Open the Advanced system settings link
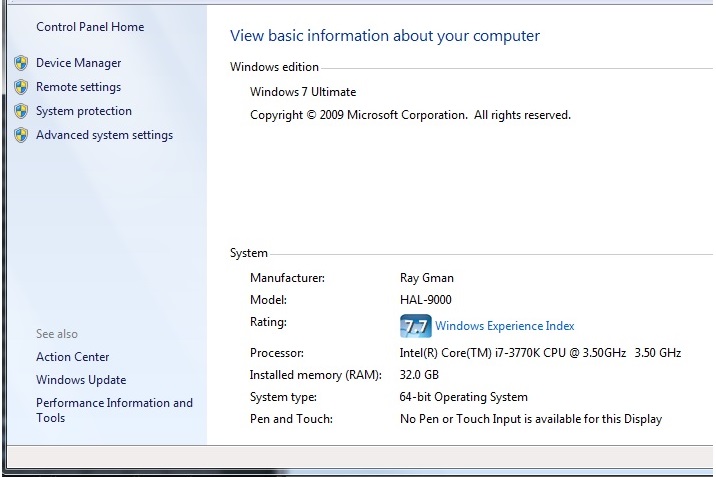 pos(104,135)
